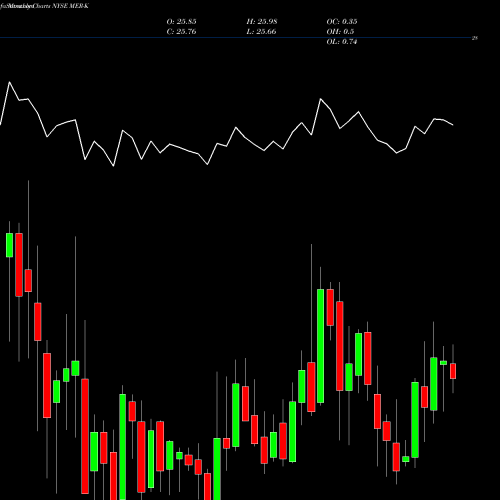This screenshot has width=500, height=500.
Task: Select the low value 'L: 25.66'
Action: pyautogui.click(x=261, y=32)
